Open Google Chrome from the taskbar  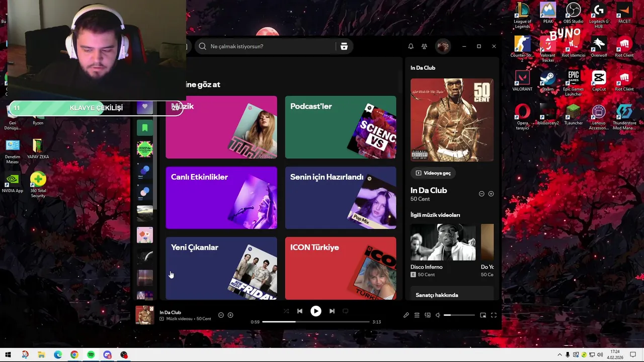click(74, 355)
